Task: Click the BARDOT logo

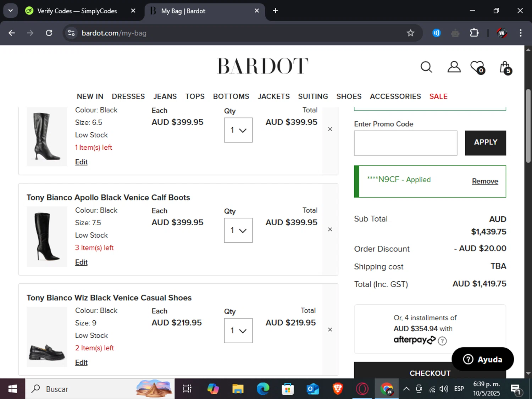Action: coord(262,66)
